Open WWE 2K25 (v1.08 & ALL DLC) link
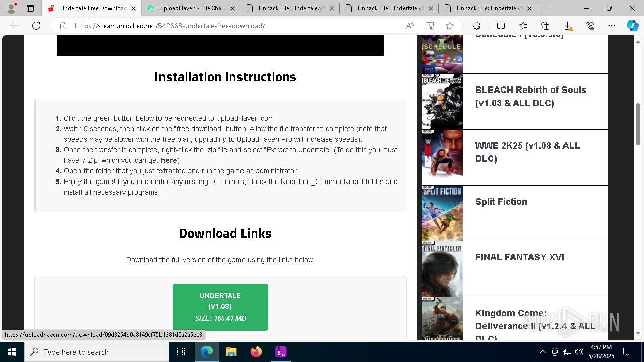Screen dimensions: 644x362 527,152
